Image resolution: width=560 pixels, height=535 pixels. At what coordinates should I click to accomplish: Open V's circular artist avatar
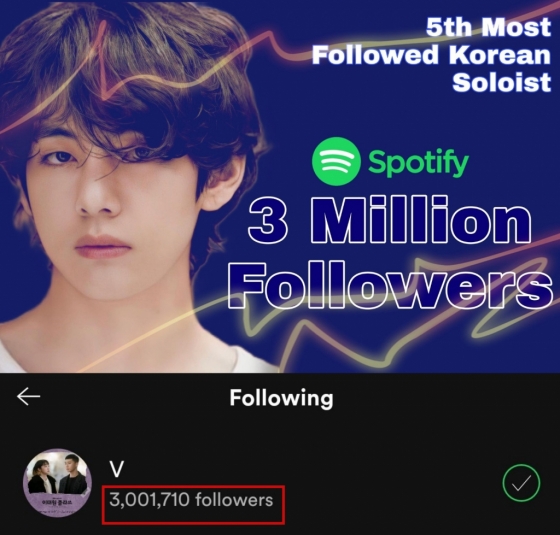tap(57, 483)
